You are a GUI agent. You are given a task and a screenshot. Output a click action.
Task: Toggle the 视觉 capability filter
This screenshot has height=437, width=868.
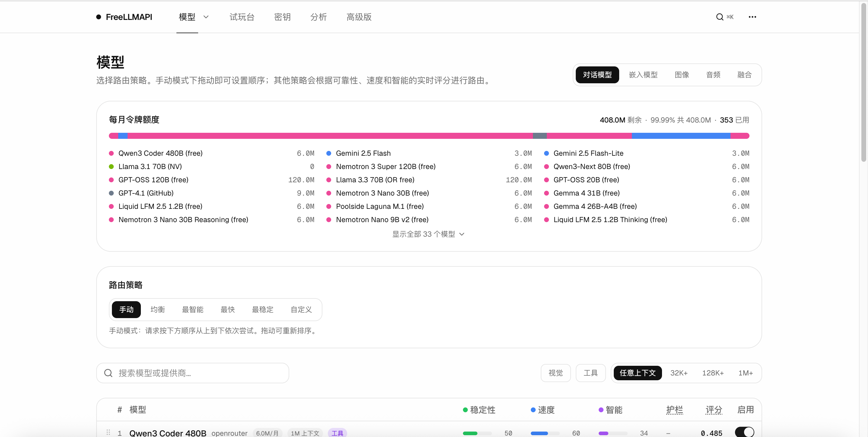click(555, 373)
